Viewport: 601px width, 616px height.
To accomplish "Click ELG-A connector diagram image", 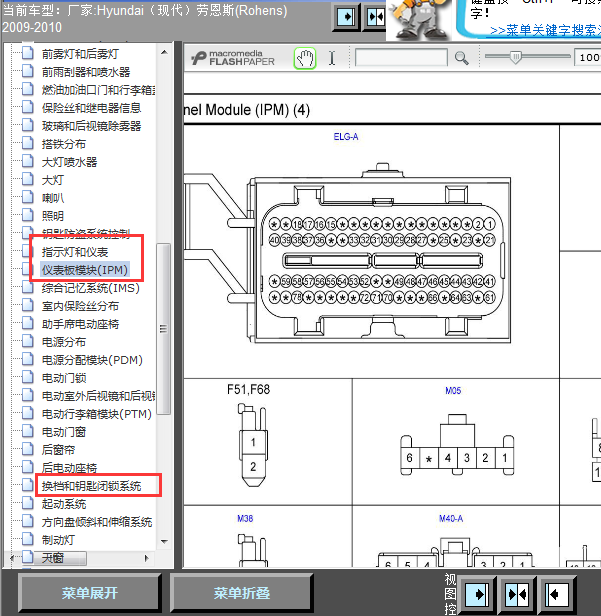I will (x=348, y=253).
